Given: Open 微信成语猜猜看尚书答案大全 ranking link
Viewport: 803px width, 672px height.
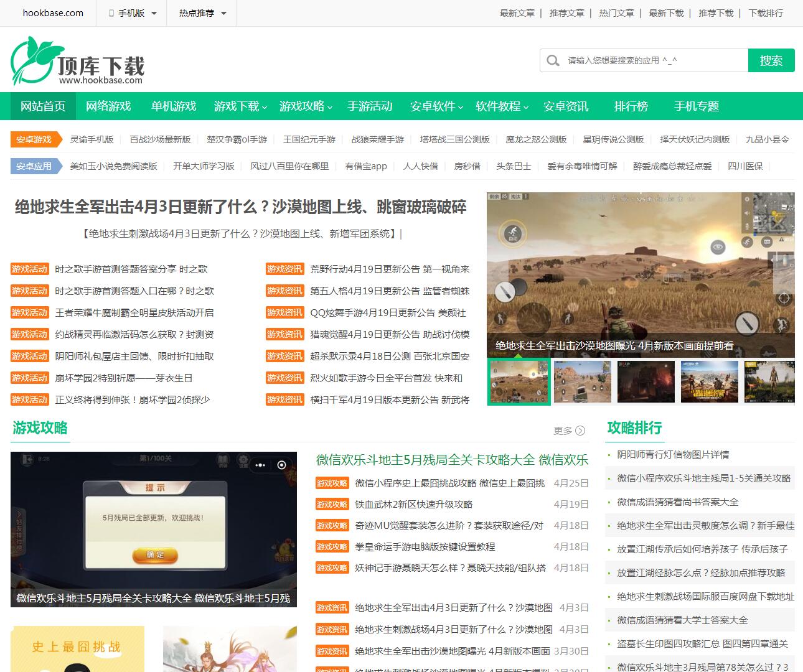Looking at the screenshot, I should tap(678, 502).
